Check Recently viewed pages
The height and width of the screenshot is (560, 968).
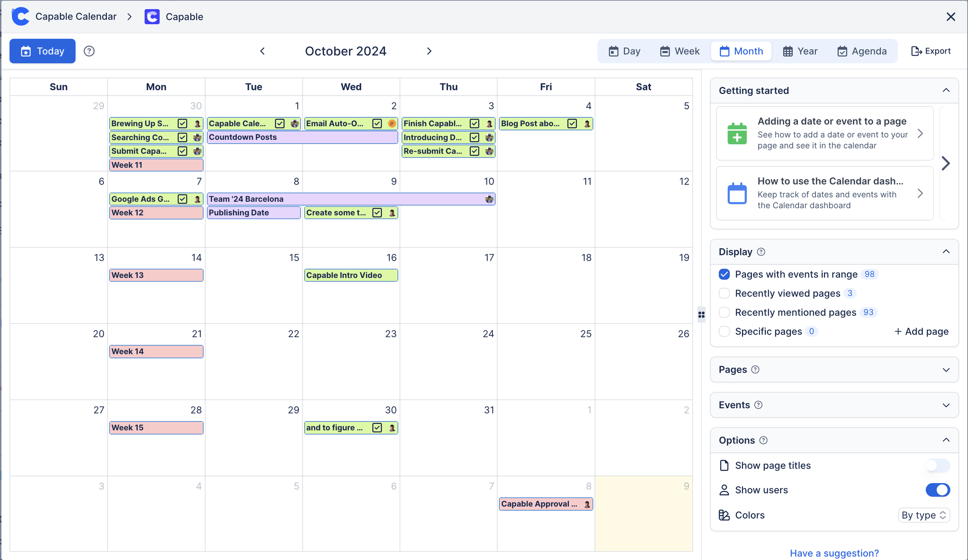coord(724,293)
